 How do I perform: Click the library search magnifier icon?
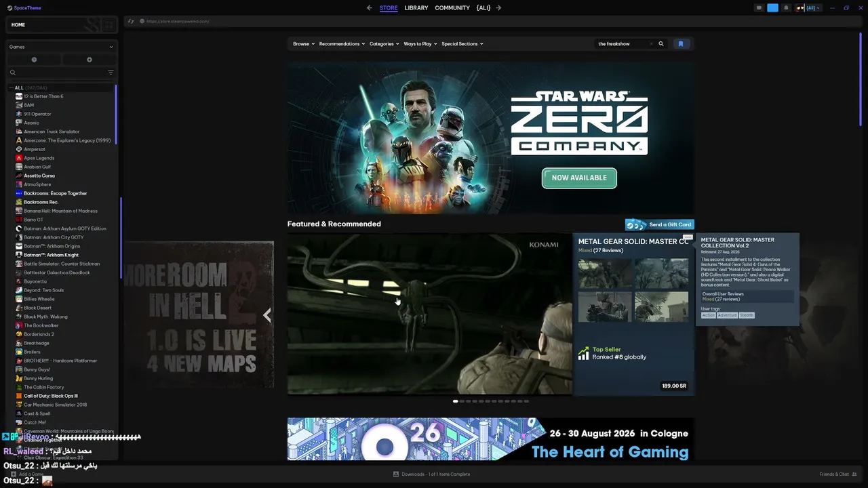(x=12, y=73)
